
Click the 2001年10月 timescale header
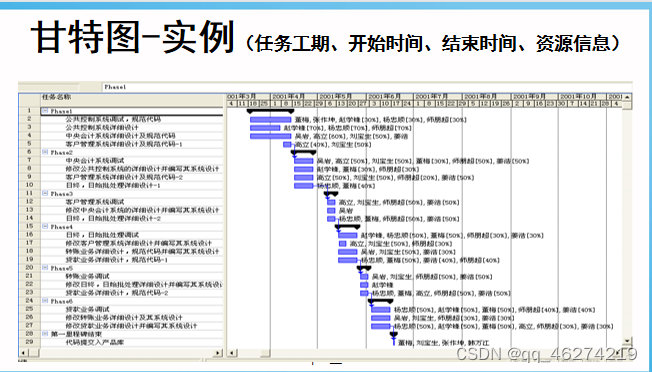pyautogui.click(x=582, y=96)
